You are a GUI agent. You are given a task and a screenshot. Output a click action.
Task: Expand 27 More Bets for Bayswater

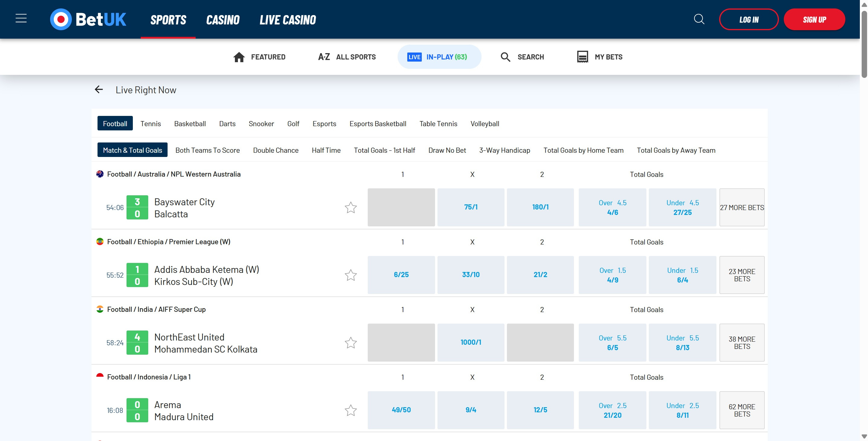[x=741, y=208]
